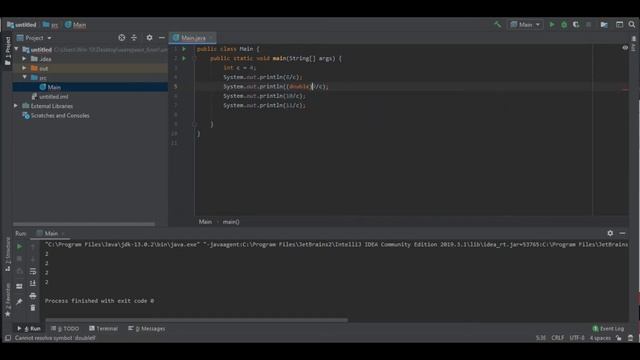The width and height of the screenshot is (640, 360).
Task: Open Project view selector dropdown
Action: [34, 38]
